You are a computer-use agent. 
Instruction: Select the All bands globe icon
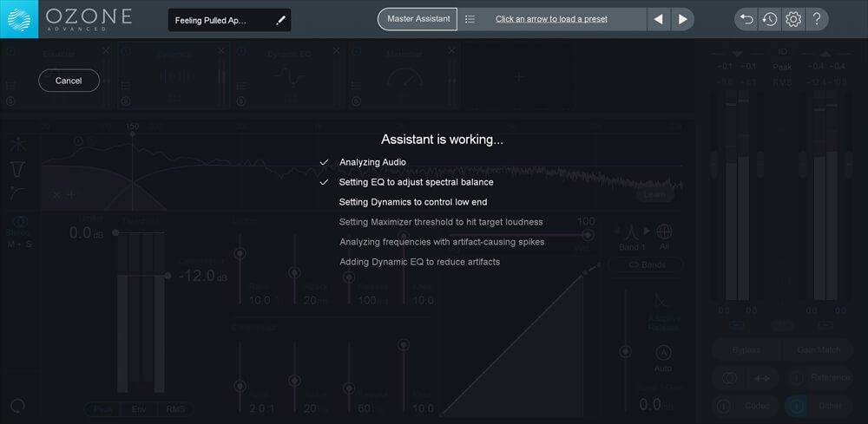coord(664,232)
